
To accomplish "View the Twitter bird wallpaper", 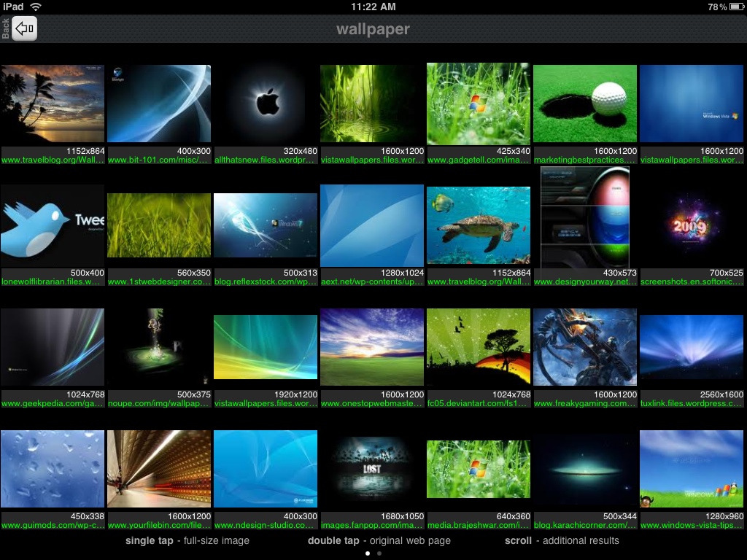I will point(53,224).
